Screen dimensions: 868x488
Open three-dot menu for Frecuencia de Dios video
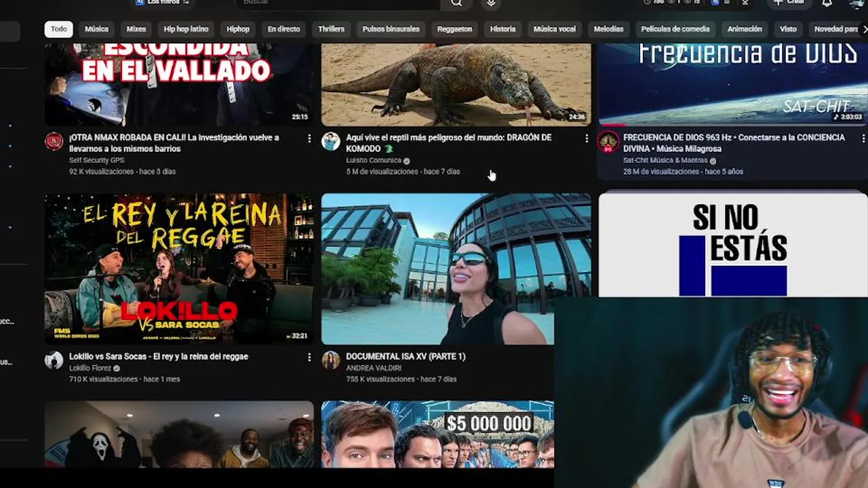863,138
